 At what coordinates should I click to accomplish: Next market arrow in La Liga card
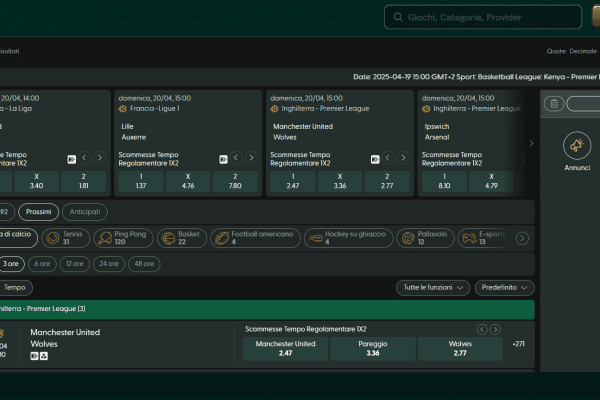click(99, 158)
